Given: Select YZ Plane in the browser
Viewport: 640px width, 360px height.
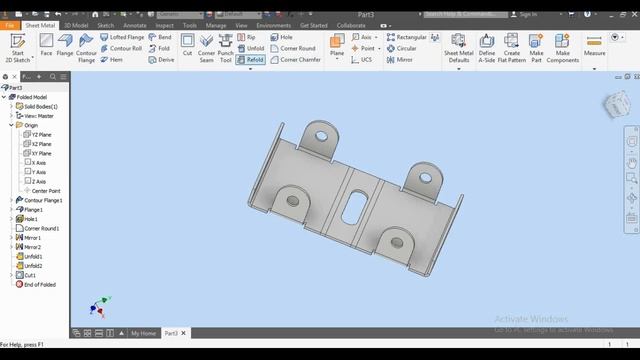Looking at the screenshot, I should tap(37, 135).
